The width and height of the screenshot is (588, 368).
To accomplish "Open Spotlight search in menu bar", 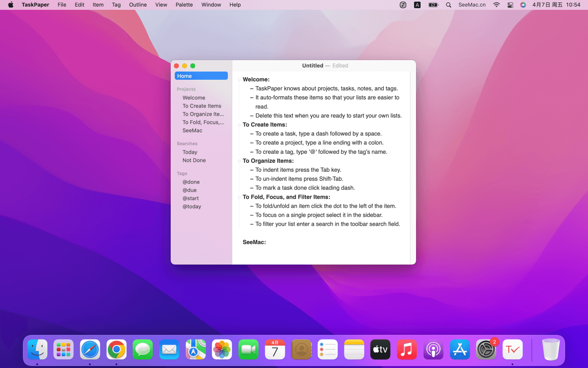I will pyautogui.click(x=448, y=5).
